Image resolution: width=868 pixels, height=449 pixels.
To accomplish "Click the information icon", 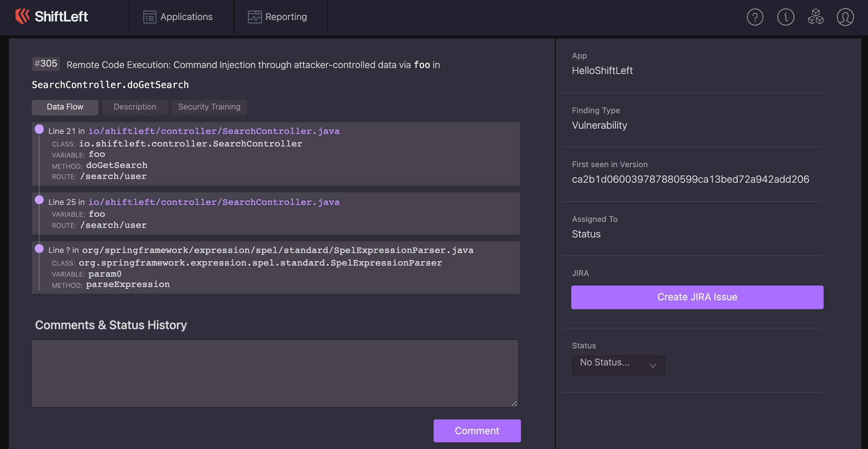I will (x=785, y=16).
